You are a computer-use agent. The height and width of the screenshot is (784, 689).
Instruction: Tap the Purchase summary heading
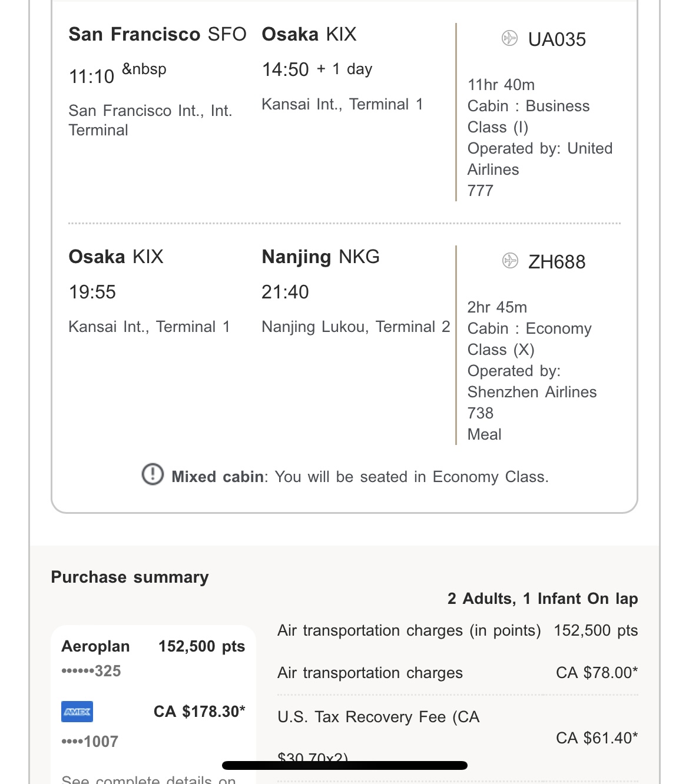pyautogui.click(x=130, y=577)
